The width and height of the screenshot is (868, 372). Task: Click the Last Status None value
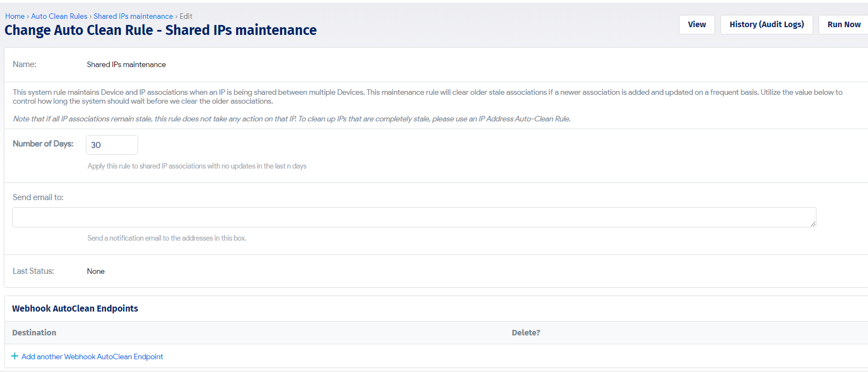(96, 271)
